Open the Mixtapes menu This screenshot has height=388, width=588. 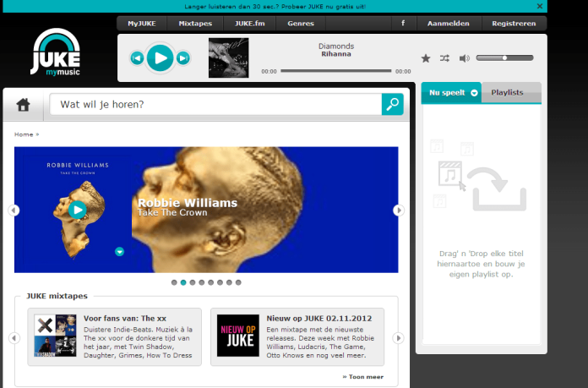click(195, 24)
